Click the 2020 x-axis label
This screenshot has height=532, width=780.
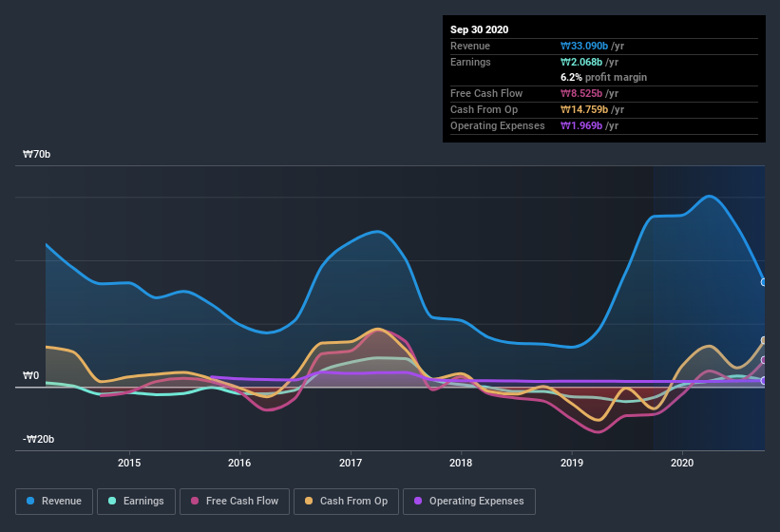[682, 463]
